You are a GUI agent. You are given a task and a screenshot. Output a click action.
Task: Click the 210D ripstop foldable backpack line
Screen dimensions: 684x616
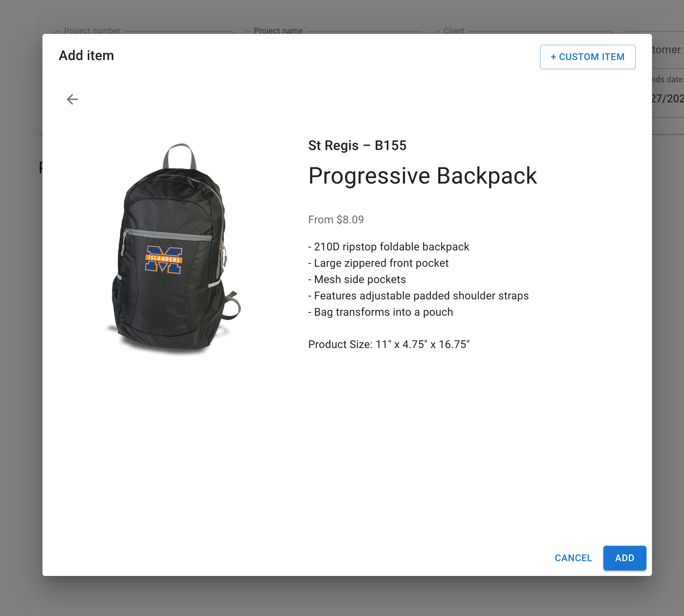[388, 247]
